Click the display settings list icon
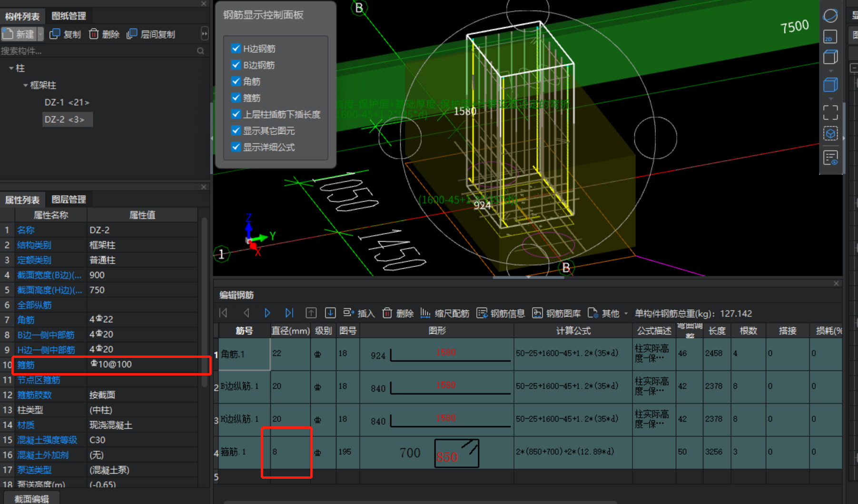The image size is (858, 504). pyautogui.click(x=831, y=158)
